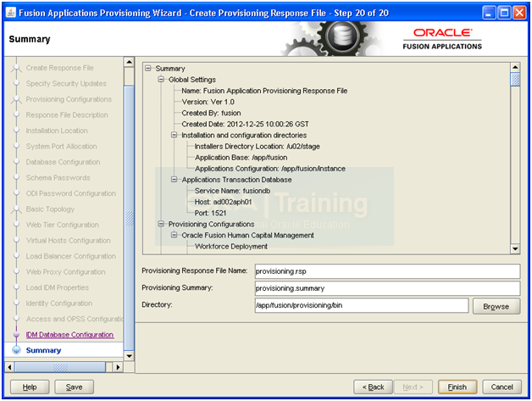Go back with the Back button
This screenshot has height=401, width=532.
(x=373, y=387)
